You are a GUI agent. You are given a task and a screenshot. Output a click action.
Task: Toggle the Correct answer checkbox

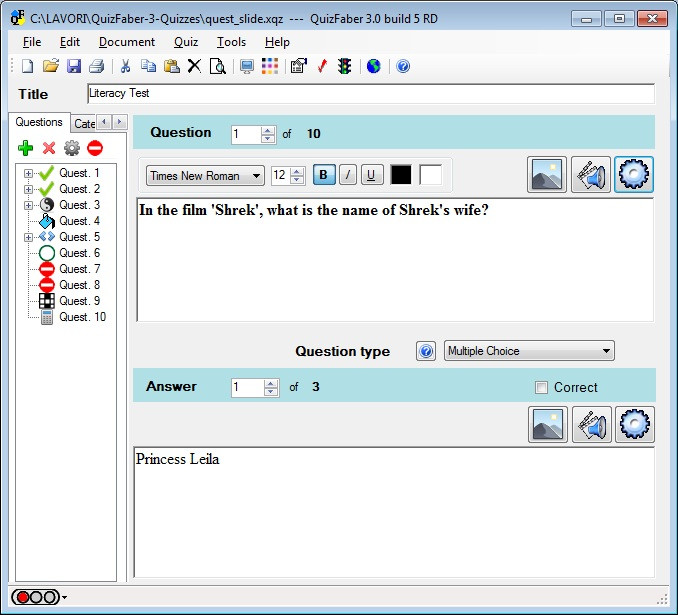[541, 387]
